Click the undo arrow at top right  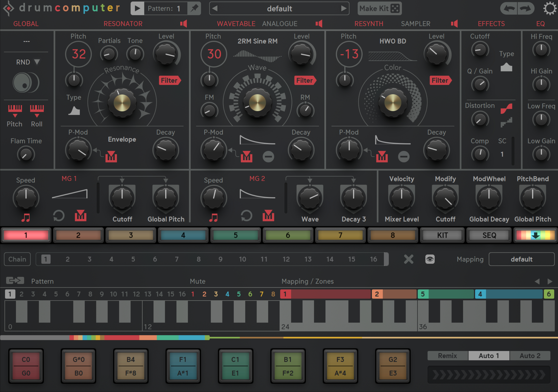pos(510,9)
